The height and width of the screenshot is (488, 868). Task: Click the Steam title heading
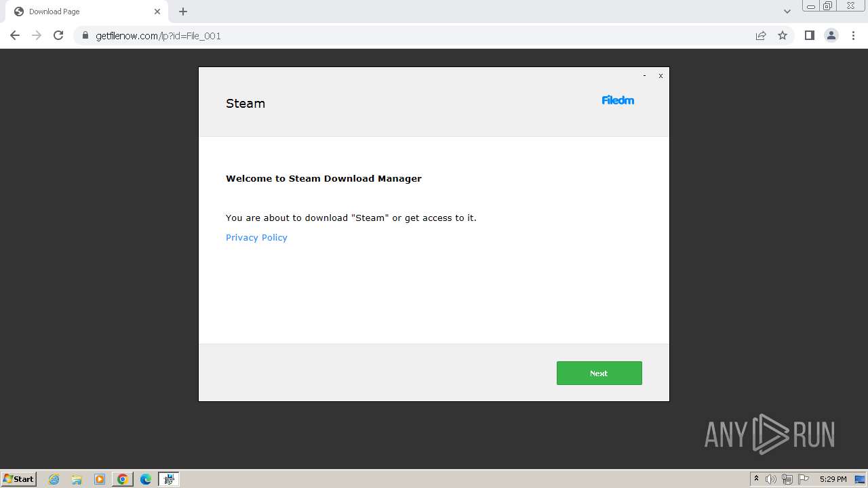[245, 103]
